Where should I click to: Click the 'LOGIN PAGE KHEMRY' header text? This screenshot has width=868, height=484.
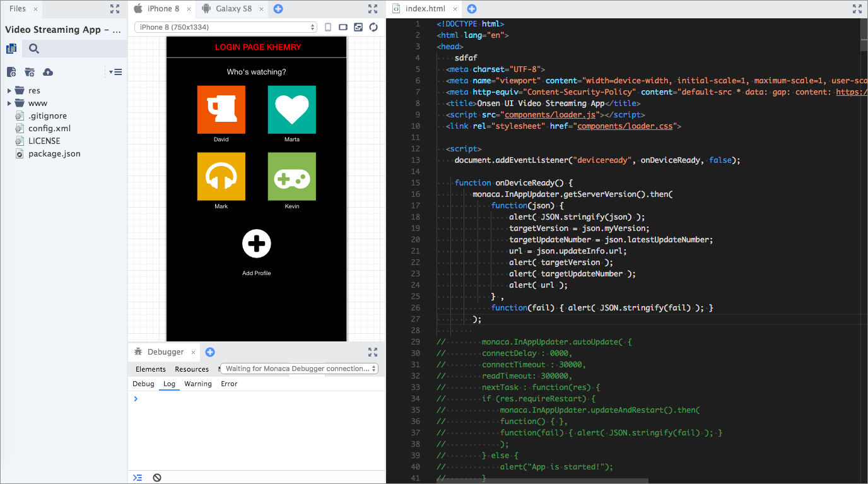click(258, 47)
